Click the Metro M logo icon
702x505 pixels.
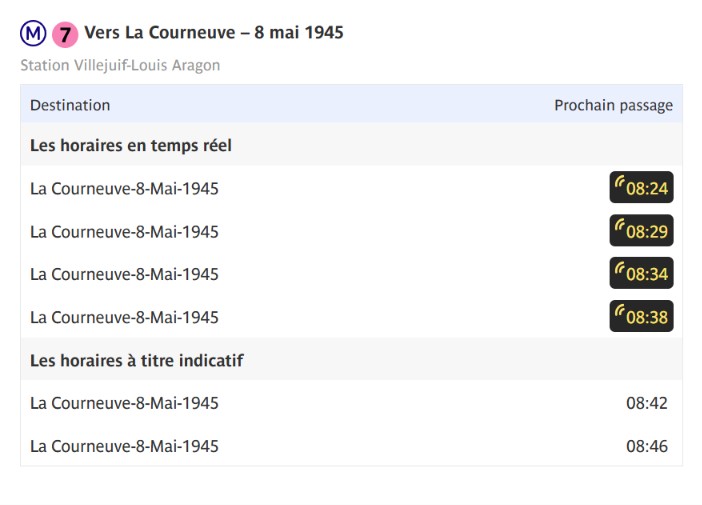point(33,34)
